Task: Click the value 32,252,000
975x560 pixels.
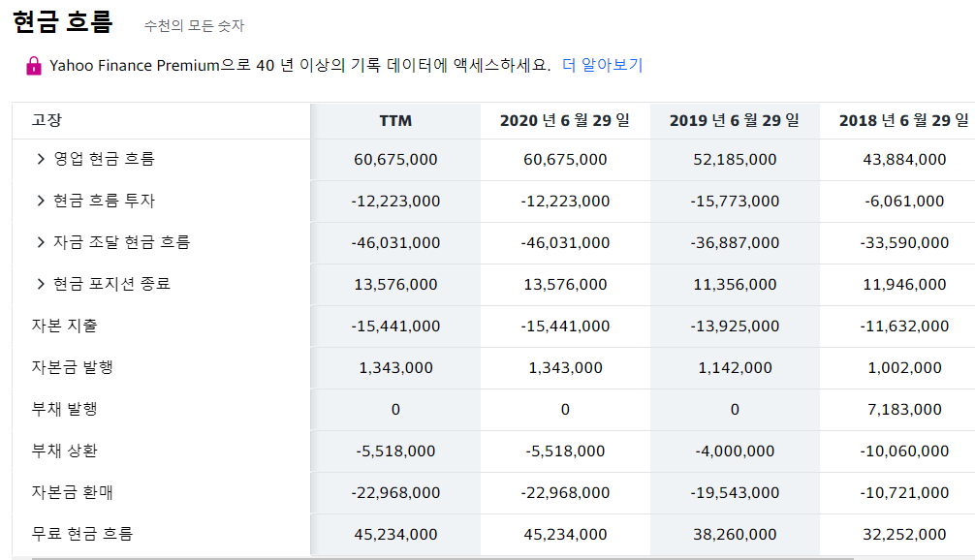Action: 904,535
